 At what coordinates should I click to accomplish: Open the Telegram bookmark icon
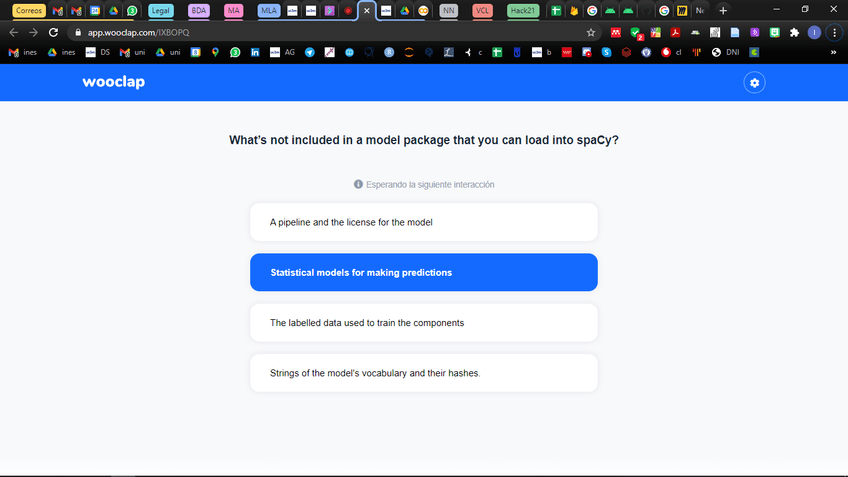coord(310,52)
